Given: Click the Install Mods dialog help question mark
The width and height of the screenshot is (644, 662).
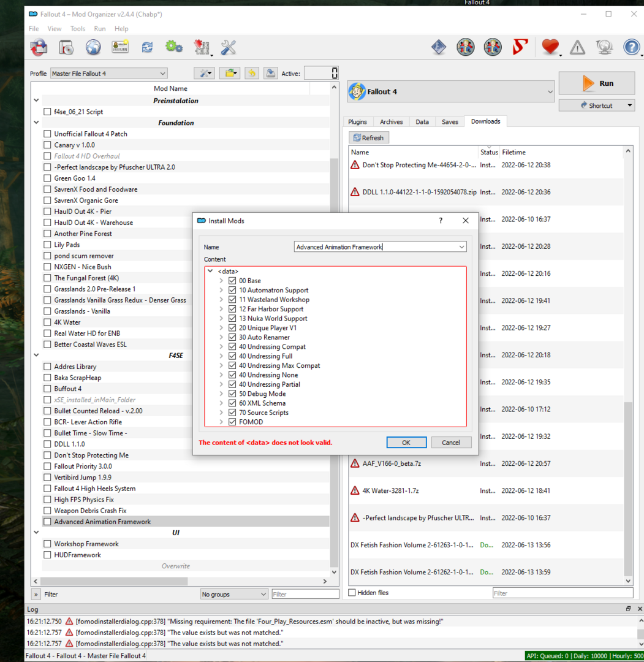Looking at the screenshot, I should tap(441, 221).
